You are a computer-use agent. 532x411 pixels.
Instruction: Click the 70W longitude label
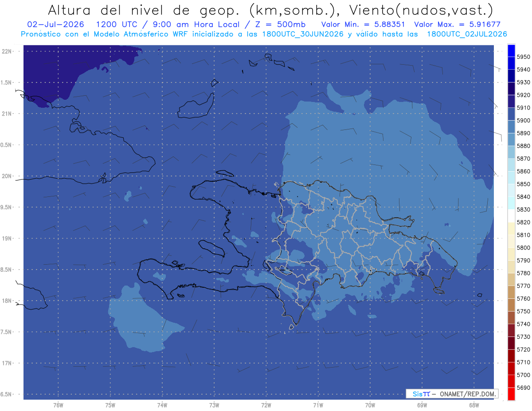point(370,405)
